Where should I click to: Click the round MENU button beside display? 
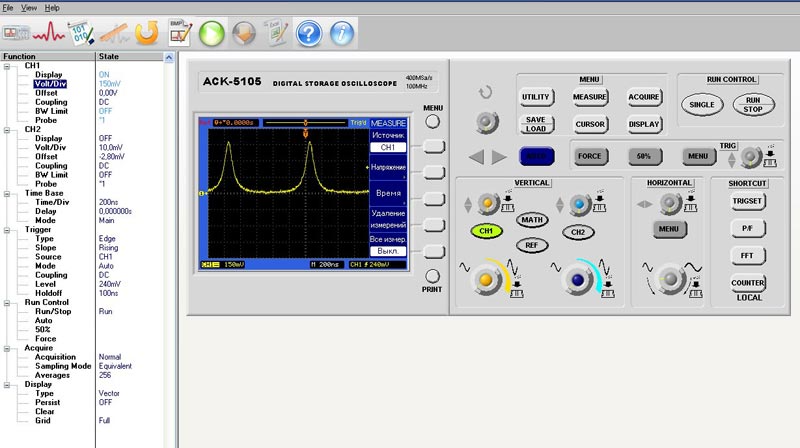click(432, 121)
